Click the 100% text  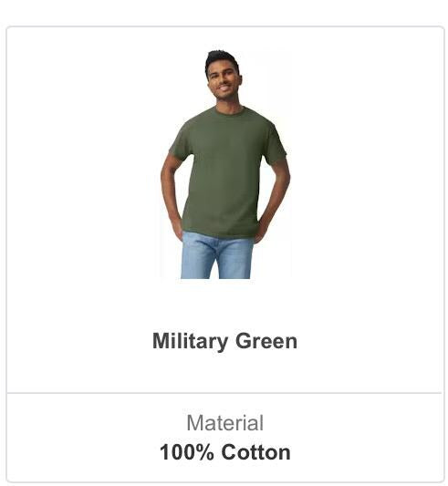(187, 452)
